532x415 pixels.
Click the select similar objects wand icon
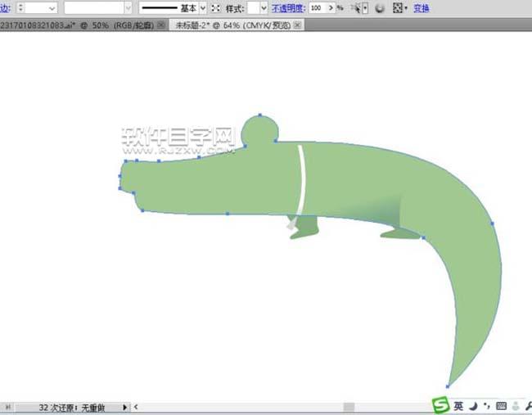pos(358,7)
